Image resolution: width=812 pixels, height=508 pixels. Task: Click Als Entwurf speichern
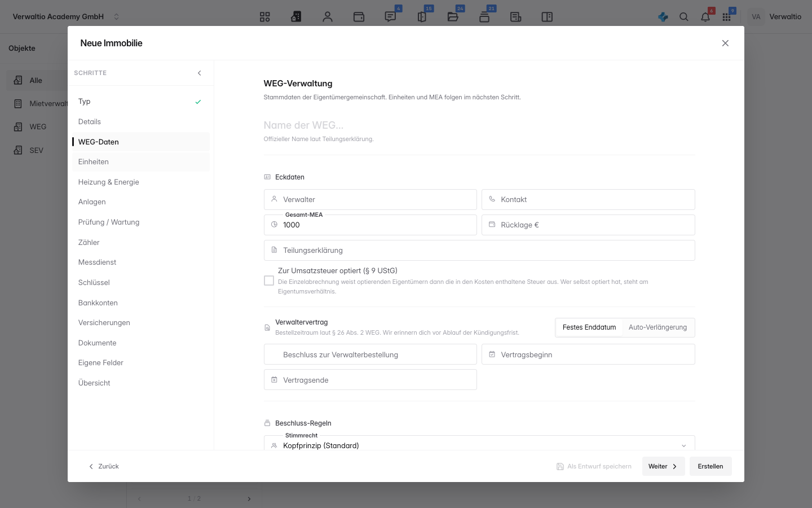point(594,466)
